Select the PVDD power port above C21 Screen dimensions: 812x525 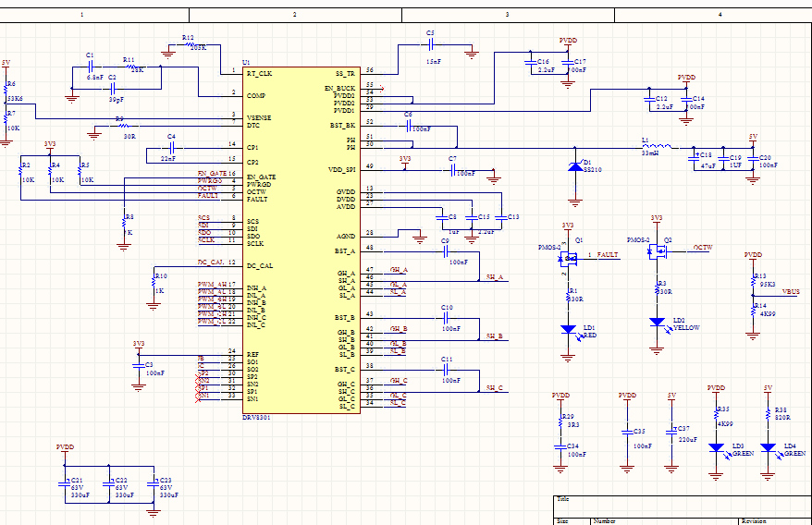click(65, 449)
